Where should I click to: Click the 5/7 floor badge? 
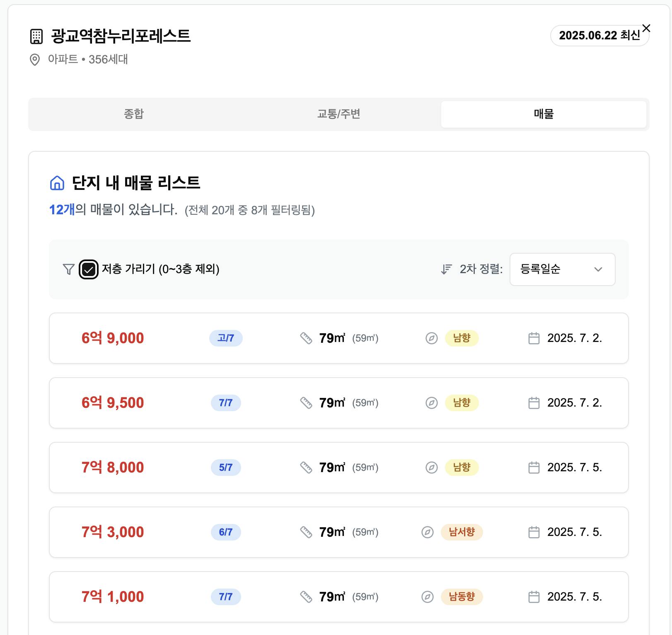(226, 468)
